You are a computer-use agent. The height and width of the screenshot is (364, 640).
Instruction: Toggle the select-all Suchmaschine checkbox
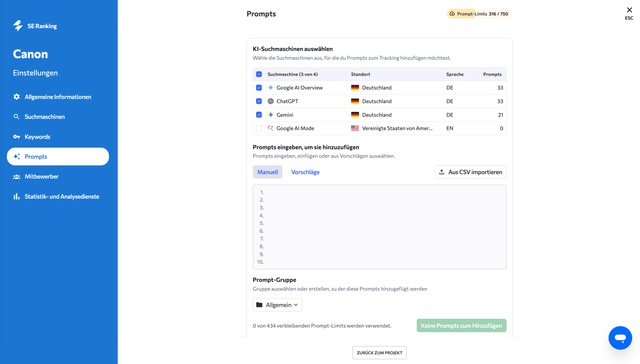pyautogui.click(x=259, y=74)
